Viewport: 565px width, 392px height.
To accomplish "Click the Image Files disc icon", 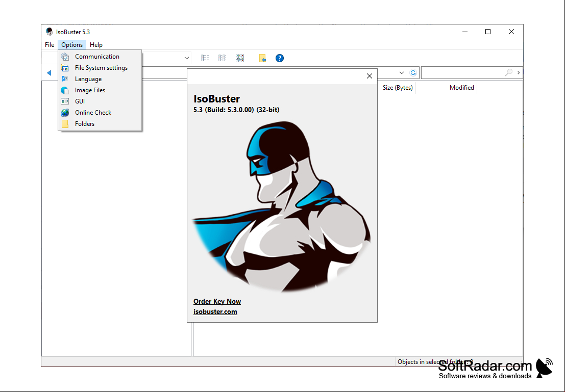I will click(x=65, y=90).
